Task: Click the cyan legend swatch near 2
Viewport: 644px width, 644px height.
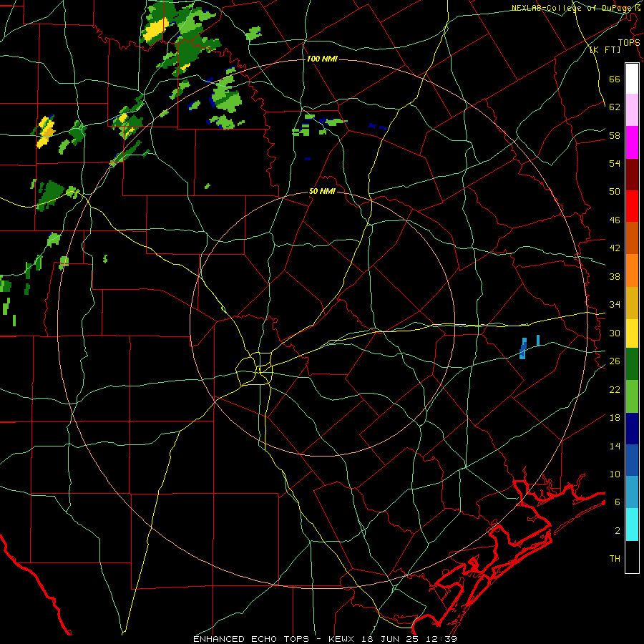Action: [x=632, y=525]
